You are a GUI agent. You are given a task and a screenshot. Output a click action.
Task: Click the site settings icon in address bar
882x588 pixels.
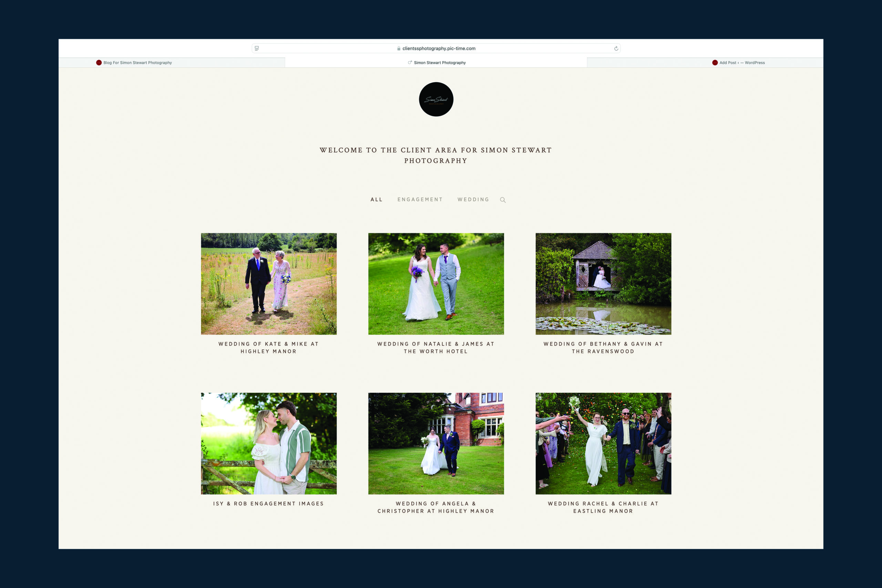(x=257, y=48)
